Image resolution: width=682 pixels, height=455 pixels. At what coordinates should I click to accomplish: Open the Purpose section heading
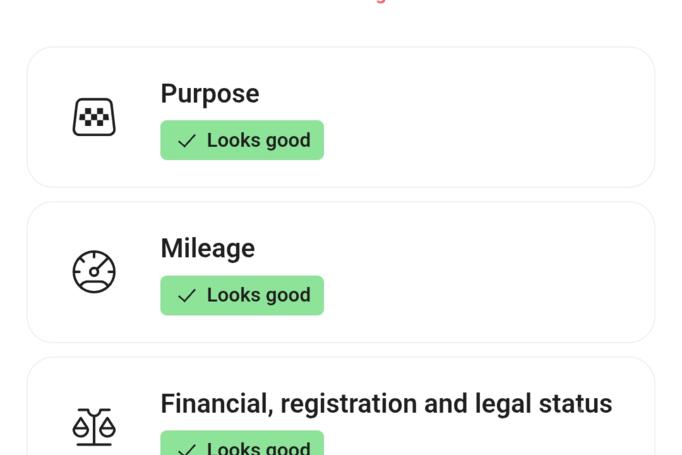tap(210, 94)
